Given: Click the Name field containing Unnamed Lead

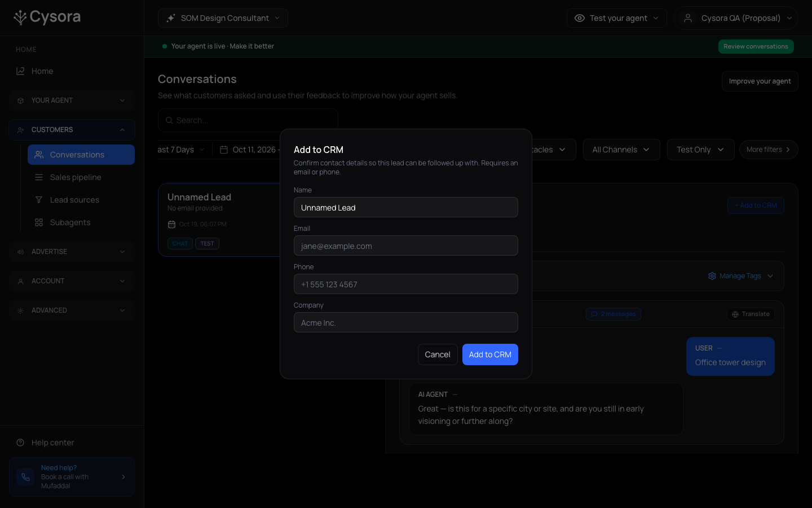Looking at the screenshot, I should pos(406,207).
